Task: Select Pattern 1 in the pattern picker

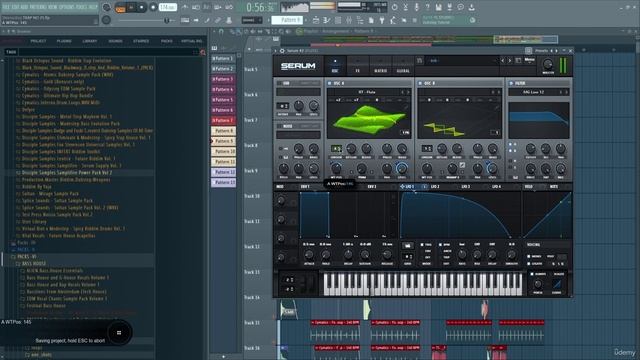Action: click(x=223, y=58)
